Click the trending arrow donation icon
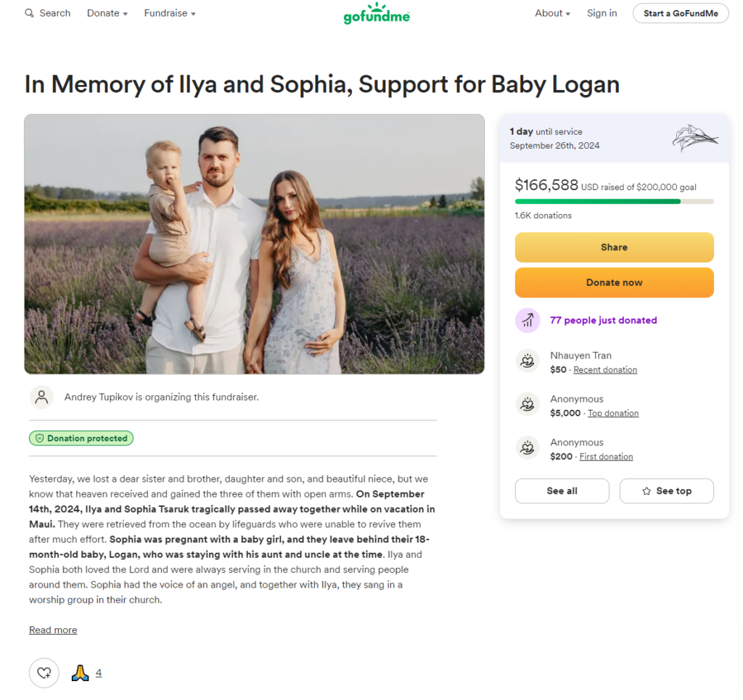Image resolution: width=743 pixels, height=700 pixels. tap(528, 321)
